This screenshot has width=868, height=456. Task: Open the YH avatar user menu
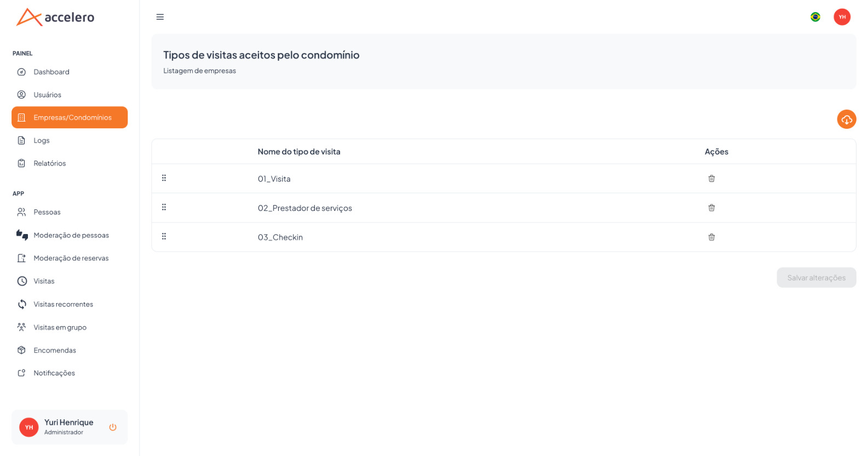(x=842, y=17)
